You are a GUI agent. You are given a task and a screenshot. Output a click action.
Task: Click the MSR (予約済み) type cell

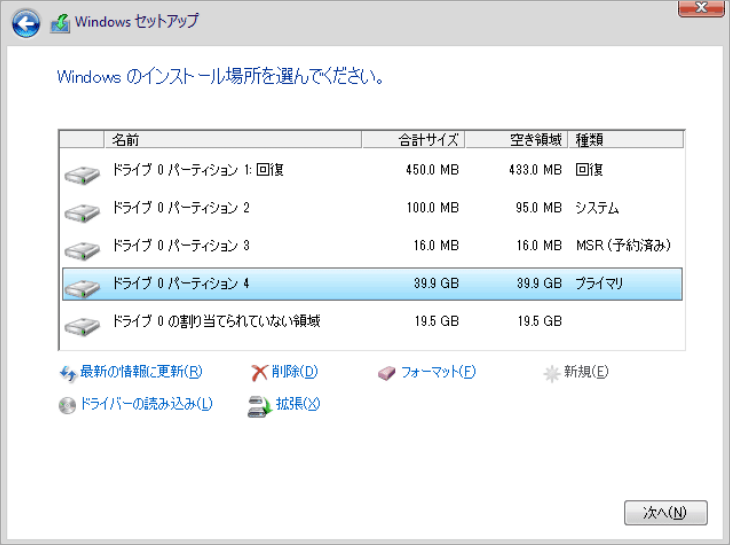[623, 245]
